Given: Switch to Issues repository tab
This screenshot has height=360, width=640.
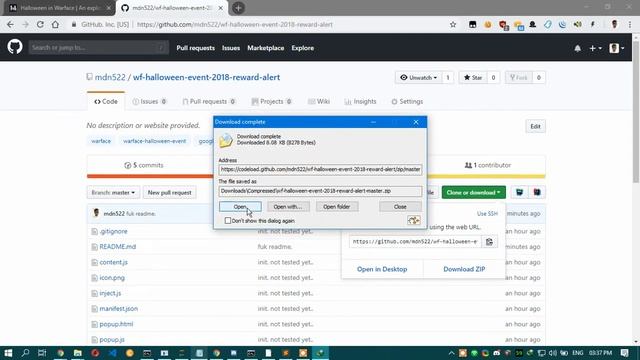Looking at the screenshot, I should [149, 101].
